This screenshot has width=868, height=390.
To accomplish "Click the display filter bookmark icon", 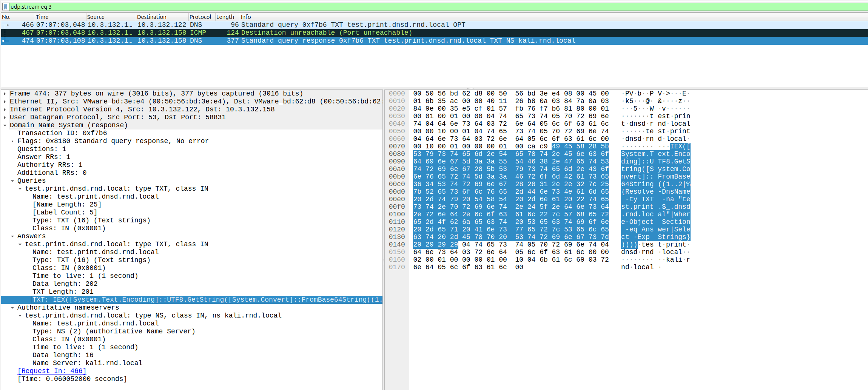I will pos(6,7).
